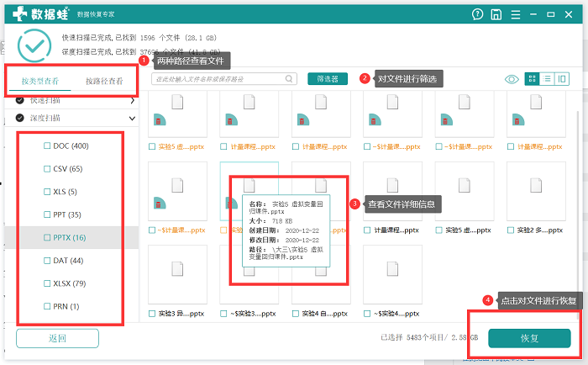Viewport: 588px width, 365px height.
Task: Check the ~$实验3....pptx checkbox
Action: coord(223,313)
